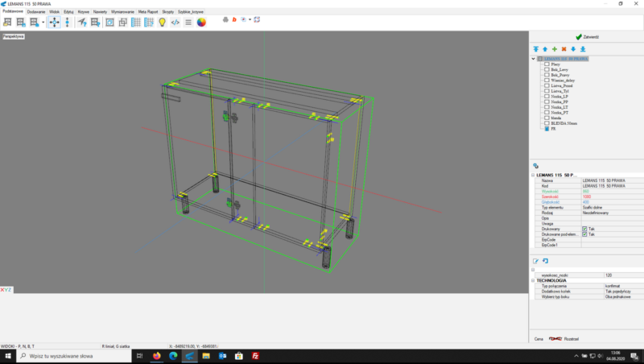Viewport: 644px width, 364px height.
Task: Open the Dodawanie tab
Action: 36,12
